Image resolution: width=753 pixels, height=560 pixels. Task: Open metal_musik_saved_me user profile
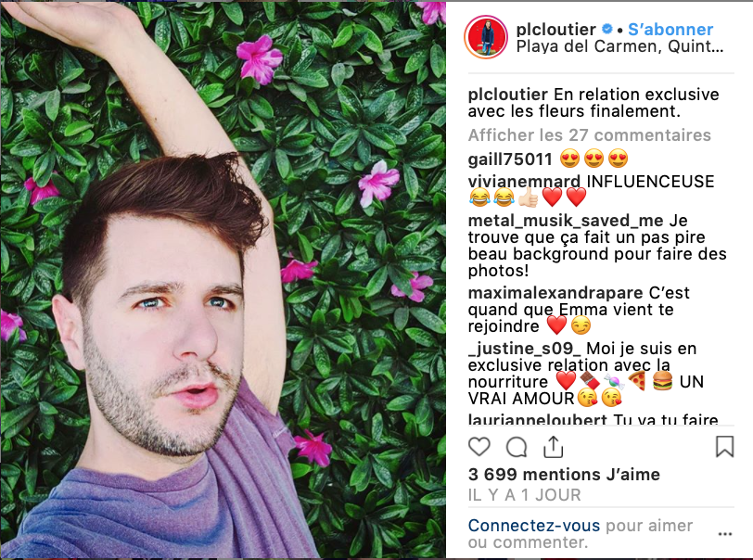pos(566,221)
